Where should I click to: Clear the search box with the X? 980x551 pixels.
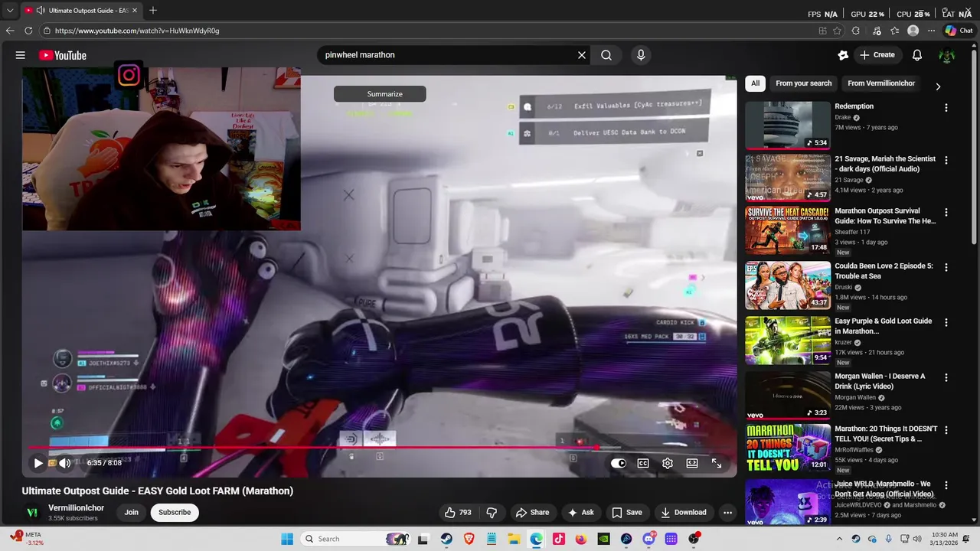[582, 55]
